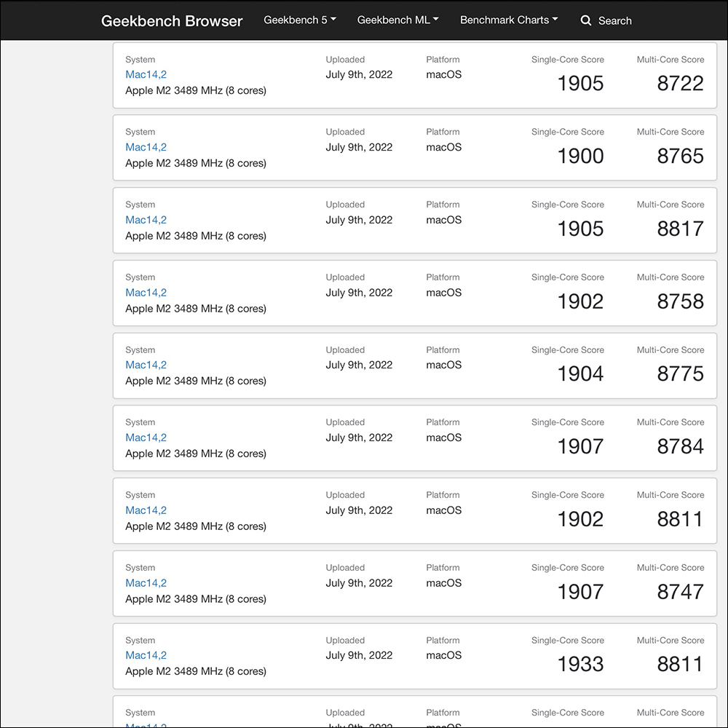Open the Benchmark Charts dropdown
728x728 pixels.
[509, 20]
